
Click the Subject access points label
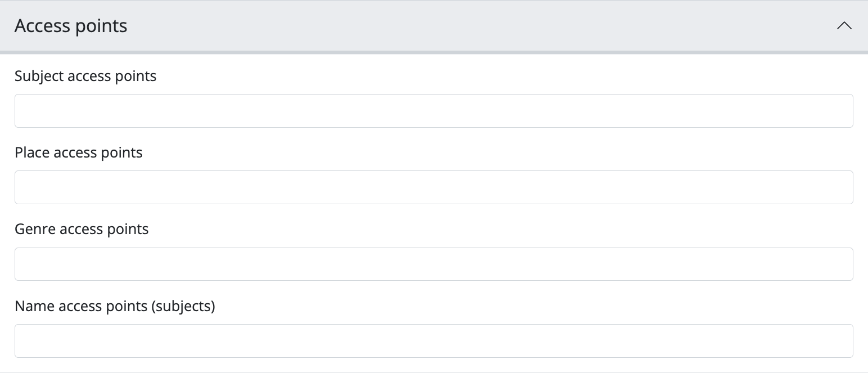coord(85,76)
